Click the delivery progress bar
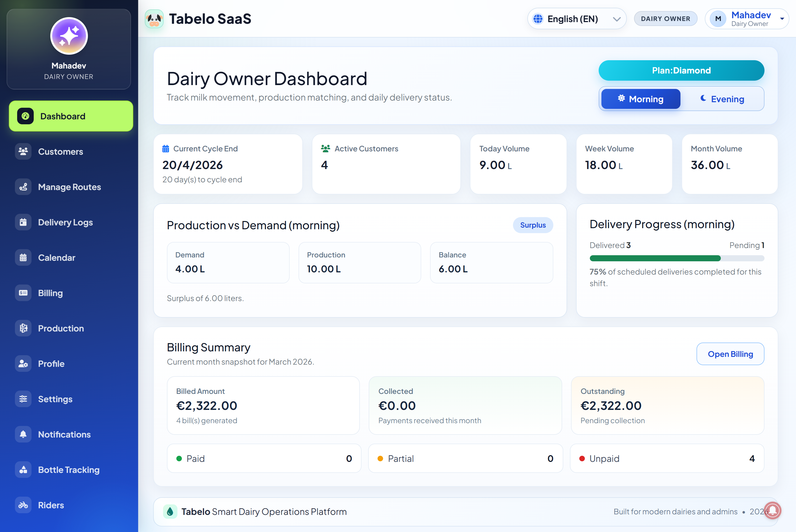The height and width of the screenshot is (532, 796). (677, 258)
